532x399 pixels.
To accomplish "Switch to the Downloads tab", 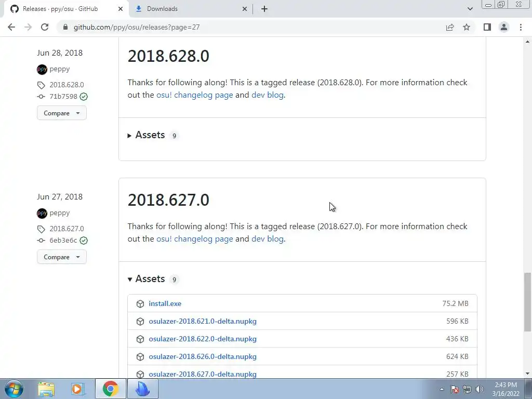I will coord(191,9).
